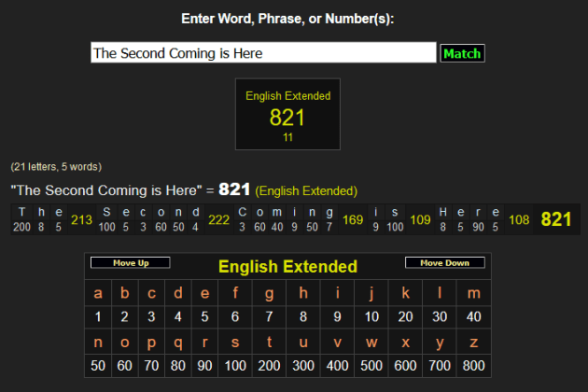The width and height of the screenshot is (588, 392).
Task: Click word sum 169 in the breakdown
Action: (353, 220)
